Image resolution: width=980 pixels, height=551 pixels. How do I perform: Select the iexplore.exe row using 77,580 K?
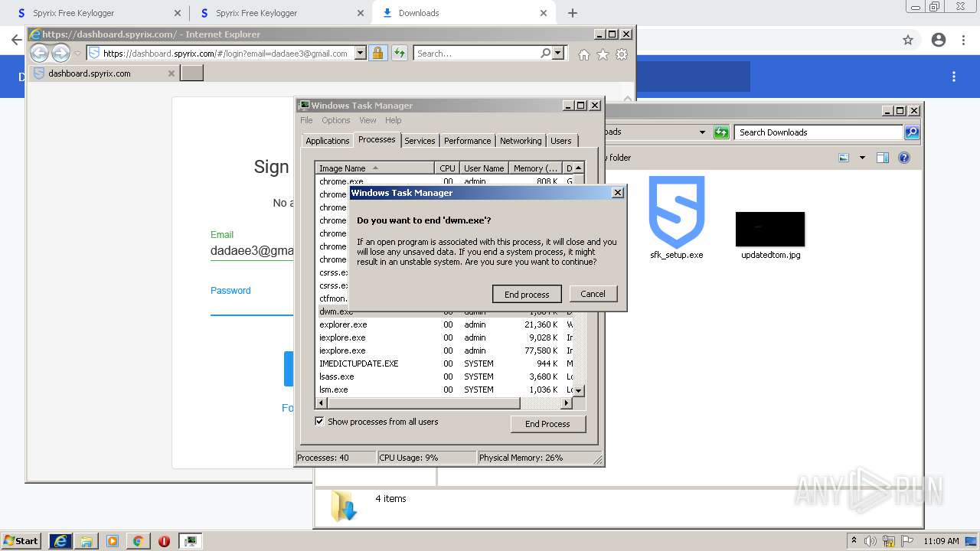445,350
